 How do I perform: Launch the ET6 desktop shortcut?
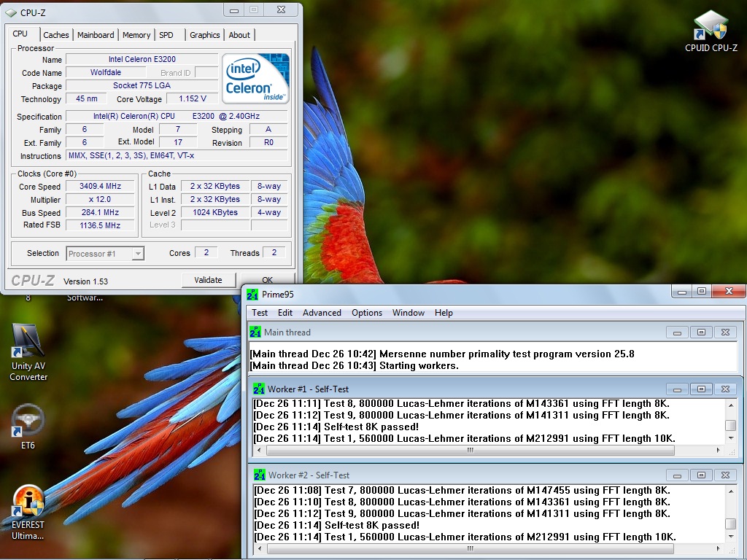coord(28,427)
